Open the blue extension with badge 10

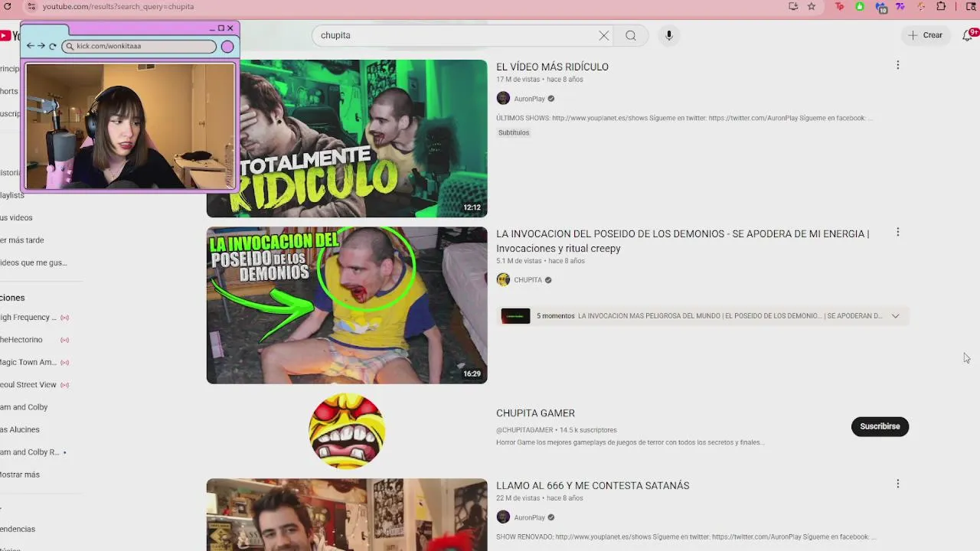pos(880,7)
